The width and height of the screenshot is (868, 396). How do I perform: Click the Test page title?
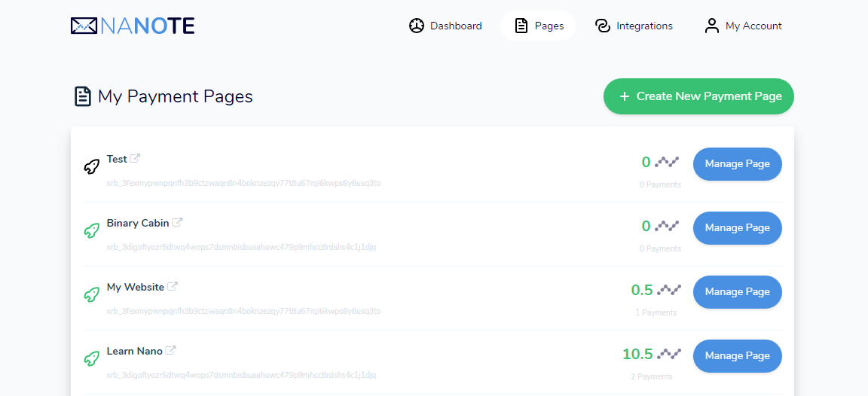[117, 159]
